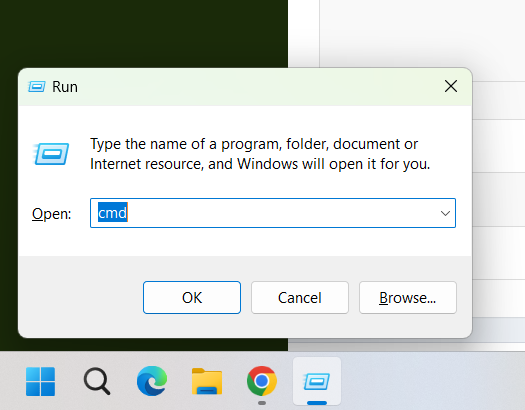Open taskbar Search magnifier

[x=97, y=381]
